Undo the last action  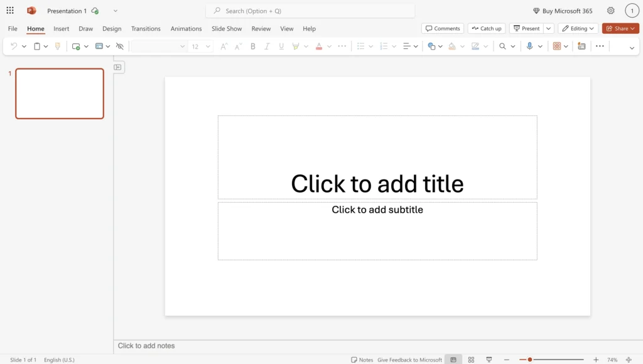[14, 46]
